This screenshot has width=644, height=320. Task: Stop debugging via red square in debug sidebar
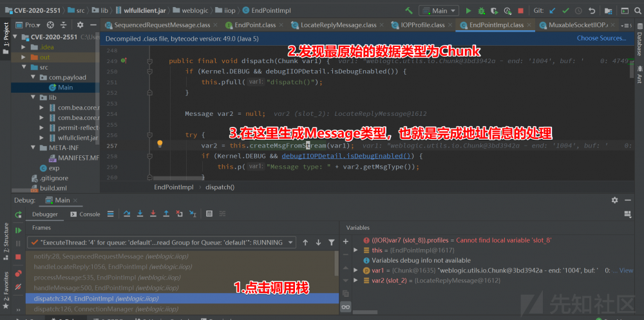[18, 257]
